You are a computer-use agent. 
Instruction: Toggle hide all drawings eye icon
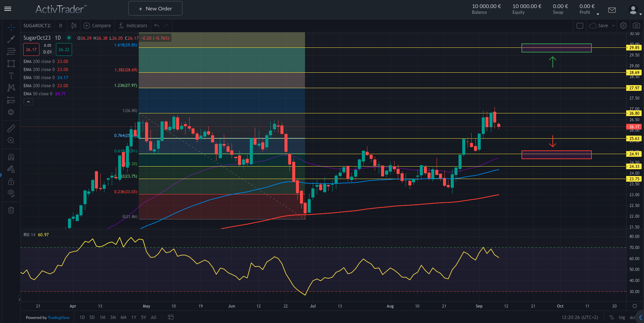tap(11, 193)
